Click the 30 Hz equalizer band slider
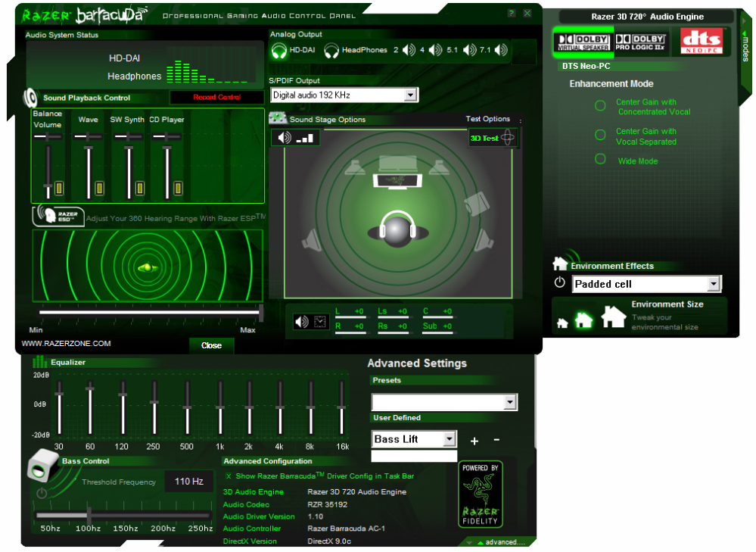The width and height of the screenshot is (756, 552). pyautogui.click(x=59, y=408)
